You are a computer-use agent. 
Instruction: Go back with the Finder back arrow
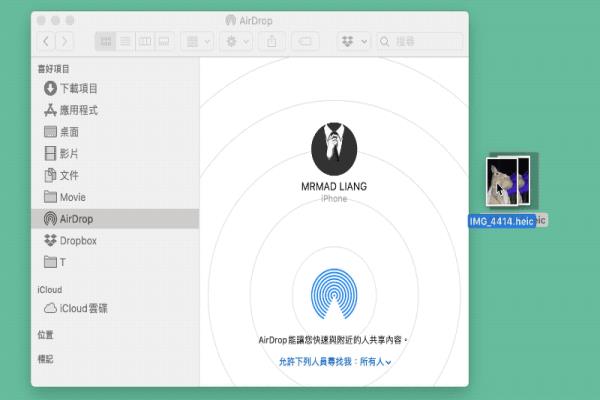tap(46, 41)
